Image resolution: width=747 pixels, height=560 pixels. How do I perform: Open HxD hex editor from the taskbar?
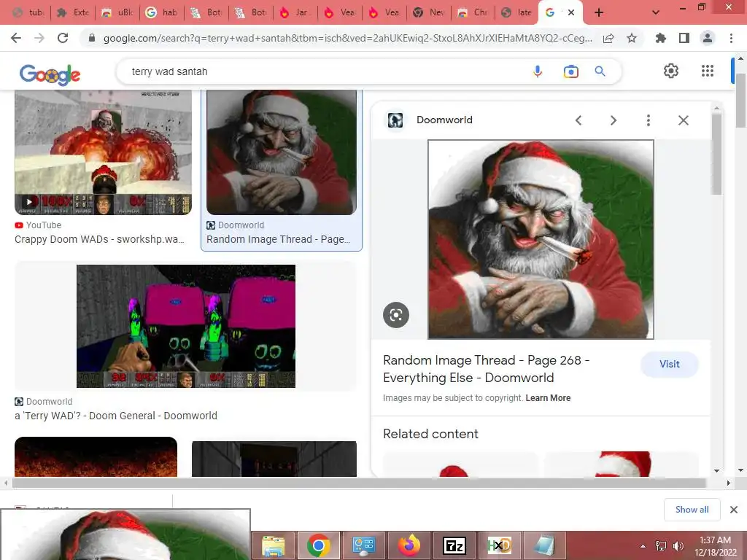(x=499, y=545)
